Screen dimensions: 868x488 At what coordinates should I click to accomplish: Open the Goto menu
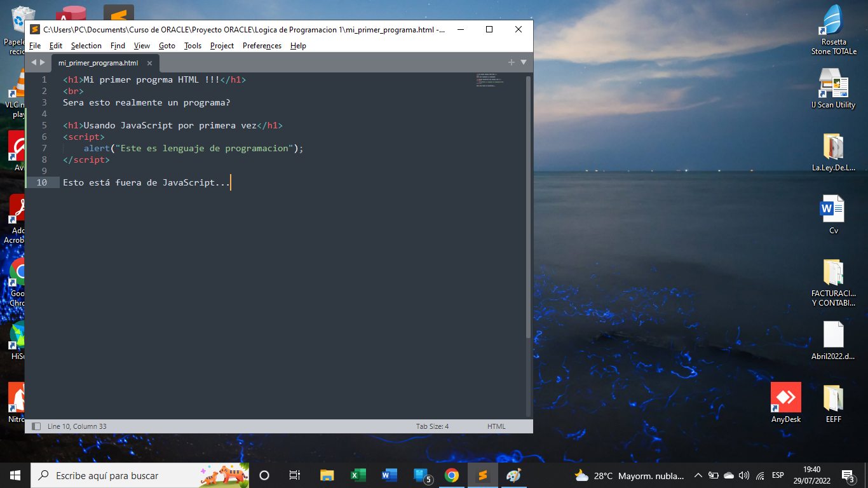pos(166,46)
